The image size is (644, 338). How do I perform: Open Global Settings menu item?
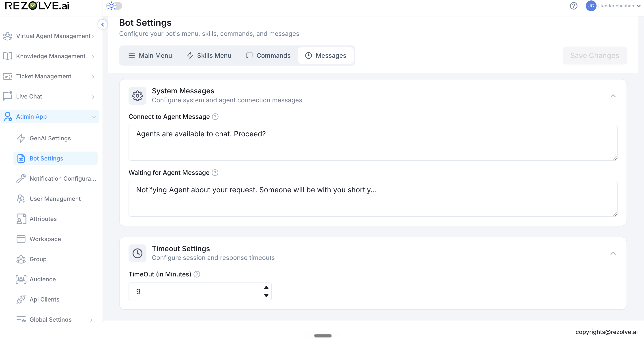point(51,319)
